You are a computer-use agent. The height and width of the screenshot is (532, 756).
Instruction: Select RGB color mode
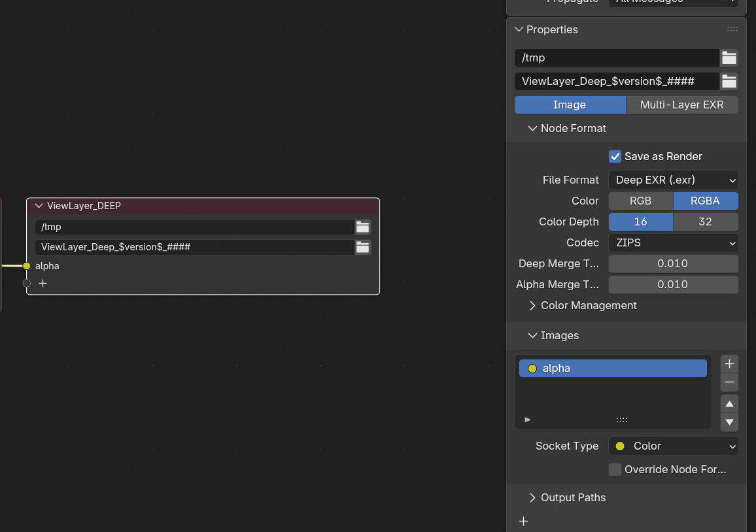641,201
